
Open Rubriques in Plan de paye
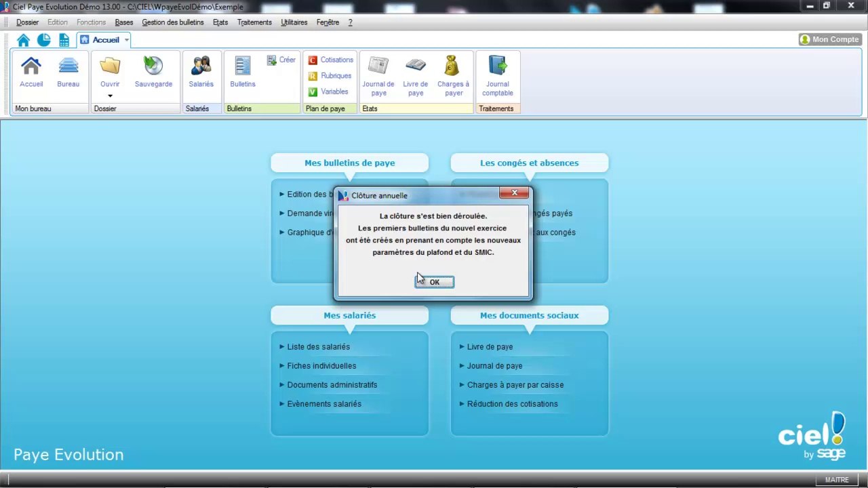330,76
